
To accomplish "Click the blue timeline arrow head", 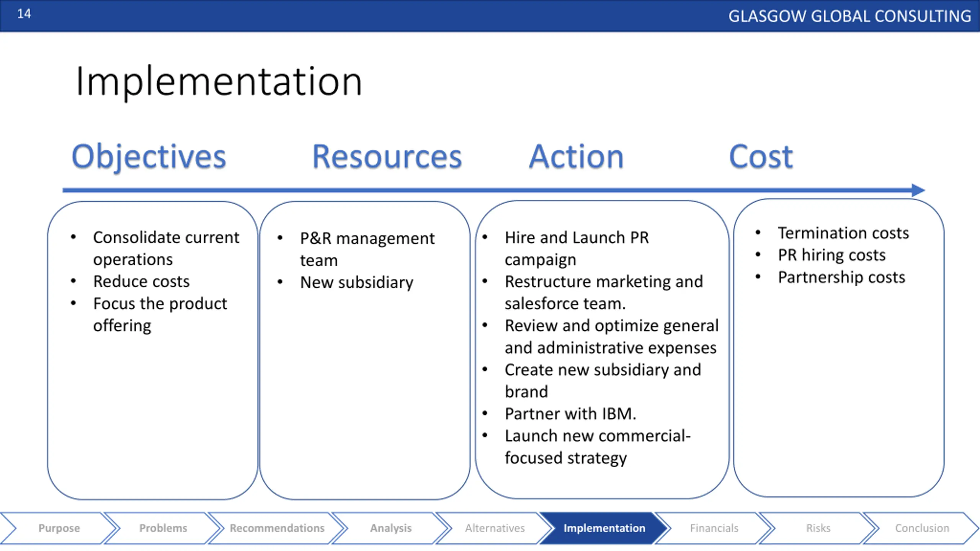I will 918,190.
